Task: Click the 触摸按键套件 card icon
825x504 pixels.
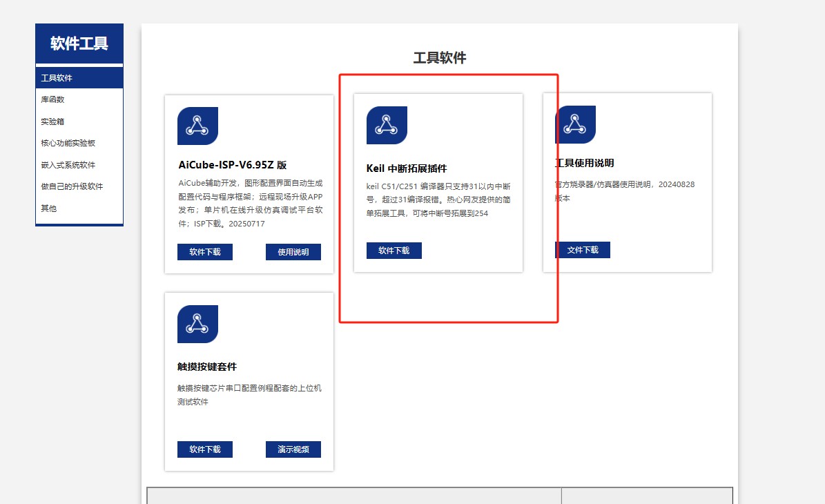Action: coord(197,324)
